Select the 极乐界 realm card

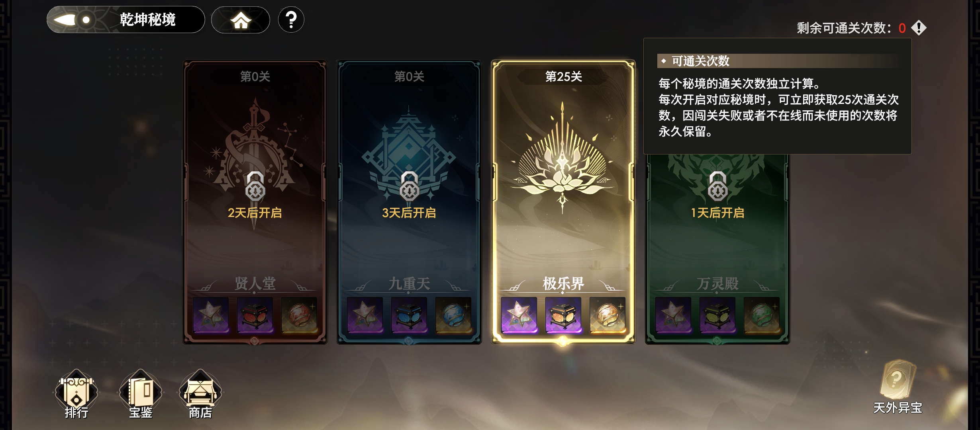coord(563,202)
